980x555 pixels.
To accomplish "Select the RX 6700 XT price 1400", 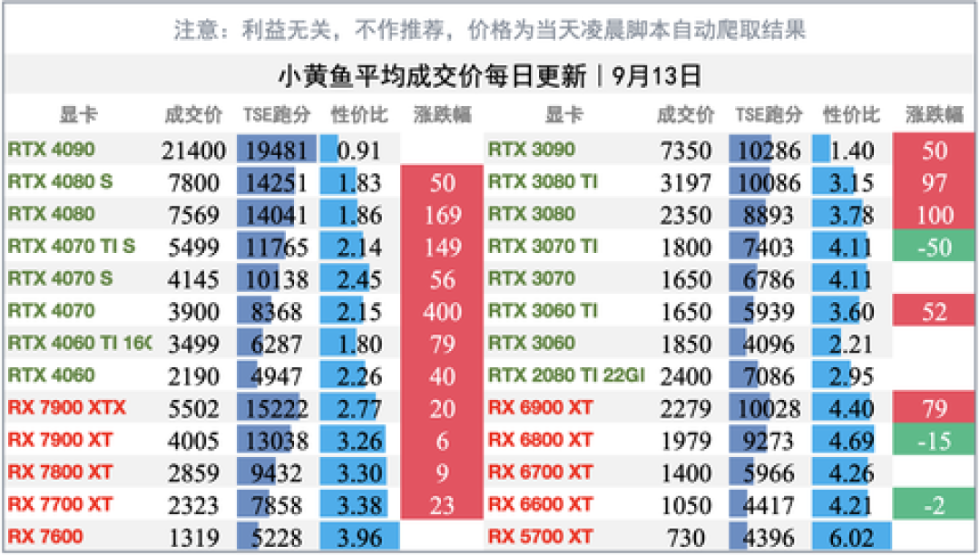I will (686, 473).
